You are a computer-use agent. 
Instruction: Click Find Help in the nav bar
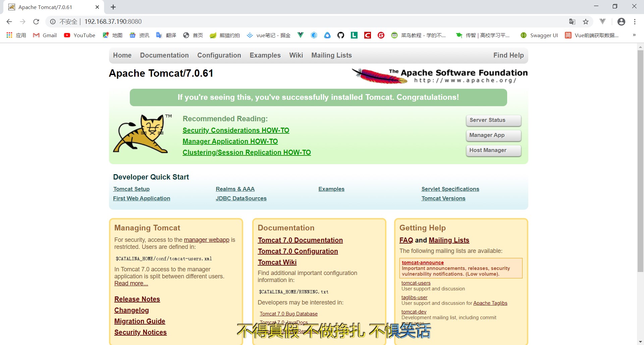[508, 55]
